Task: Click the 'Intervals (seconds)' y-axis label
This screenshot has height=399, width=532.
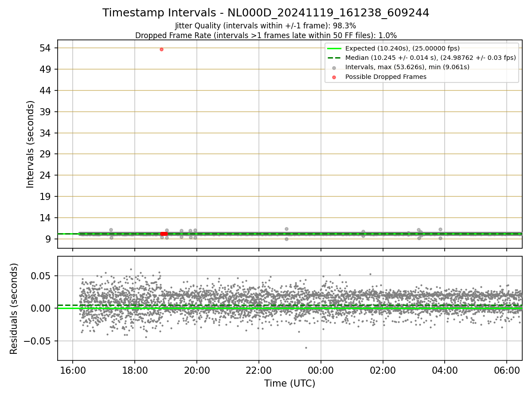Action: pos(30,144)
